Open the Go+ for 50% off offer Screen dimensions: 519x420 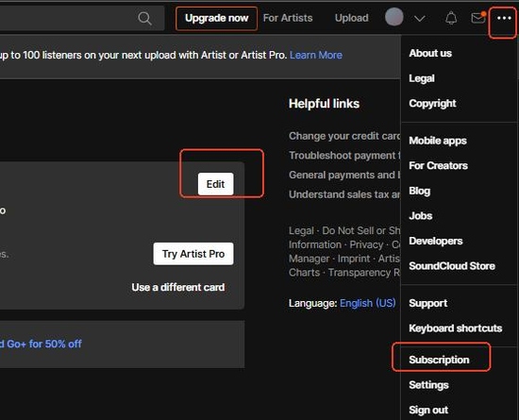(x=41, y=344)
